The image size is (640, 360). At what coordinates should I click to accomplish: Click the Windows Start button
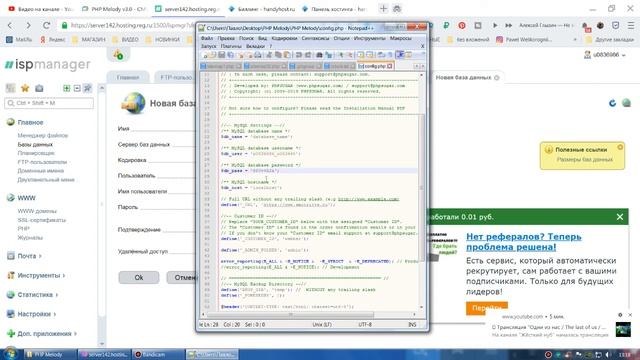click(x=10, y=354)
